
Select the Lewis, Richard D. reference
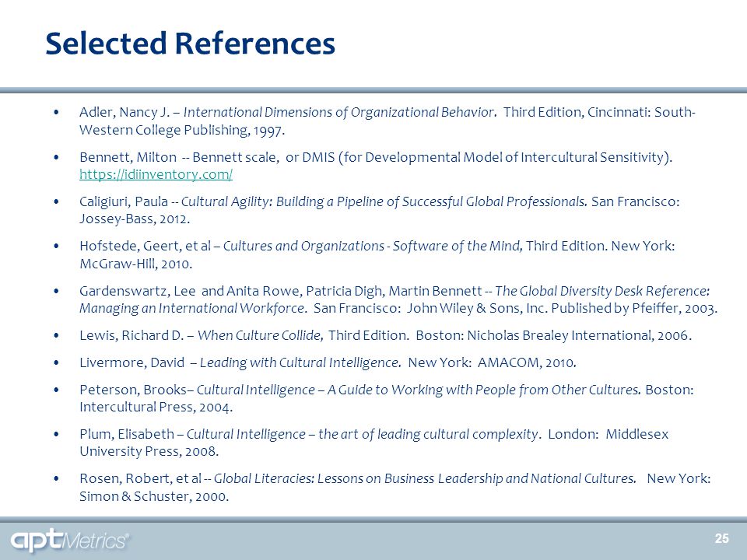click(x=385, y=336)
